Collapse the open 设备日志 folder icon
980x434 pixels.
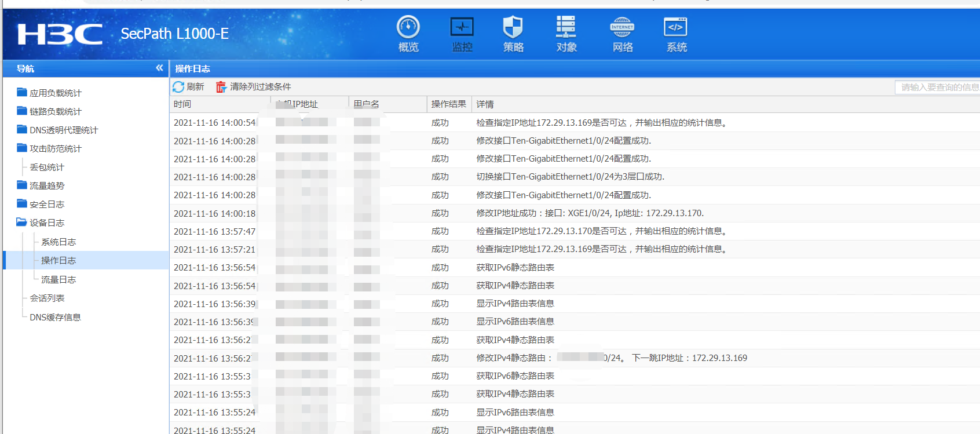tap(22, 222)
